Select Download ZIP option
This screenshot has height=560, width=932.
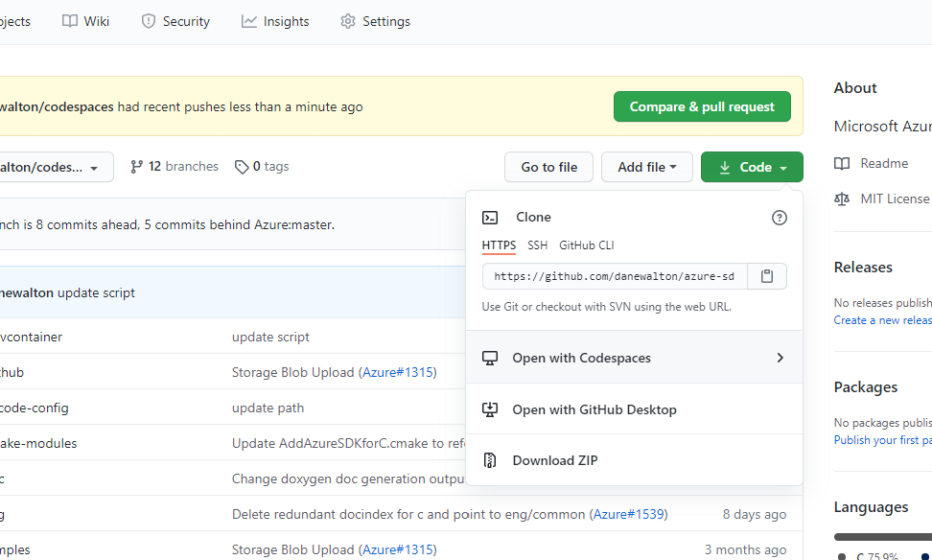coord(634,460)
